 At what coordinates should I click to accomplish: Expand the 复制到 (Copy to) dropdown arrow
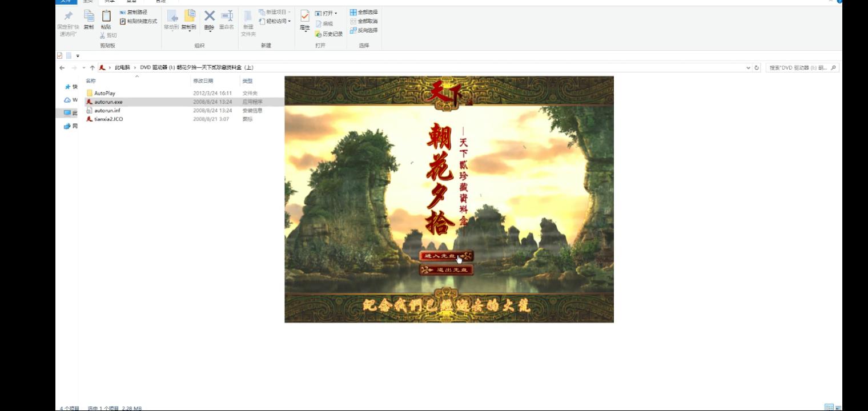(x=189, y=31)
